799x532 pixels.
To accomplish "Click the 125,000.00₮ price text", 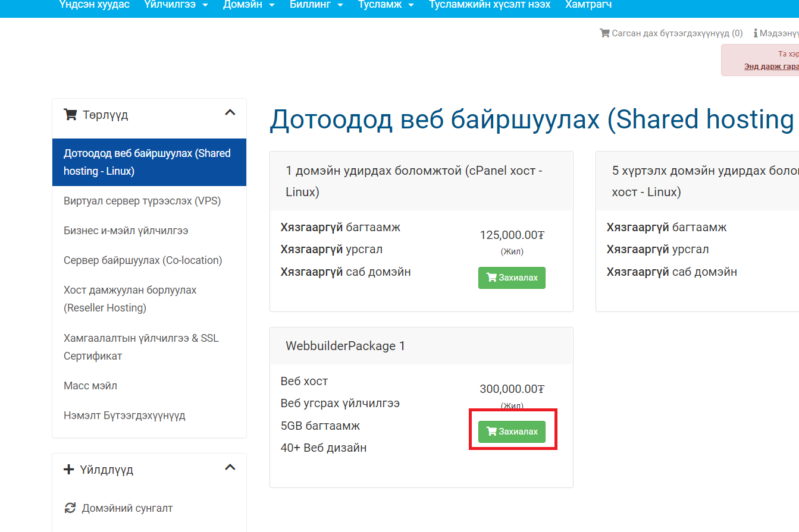I will click(x=512, y=235).
